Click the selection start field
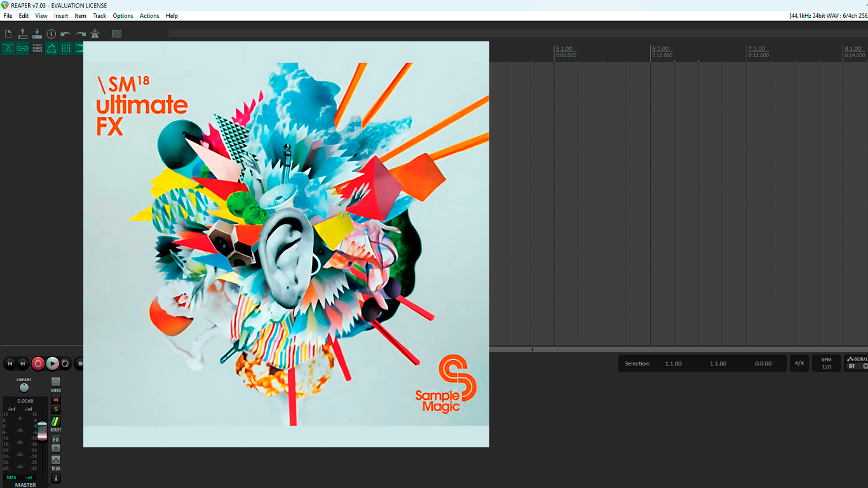The width and height of the screenshot is (868, 488). coord(674,363)
